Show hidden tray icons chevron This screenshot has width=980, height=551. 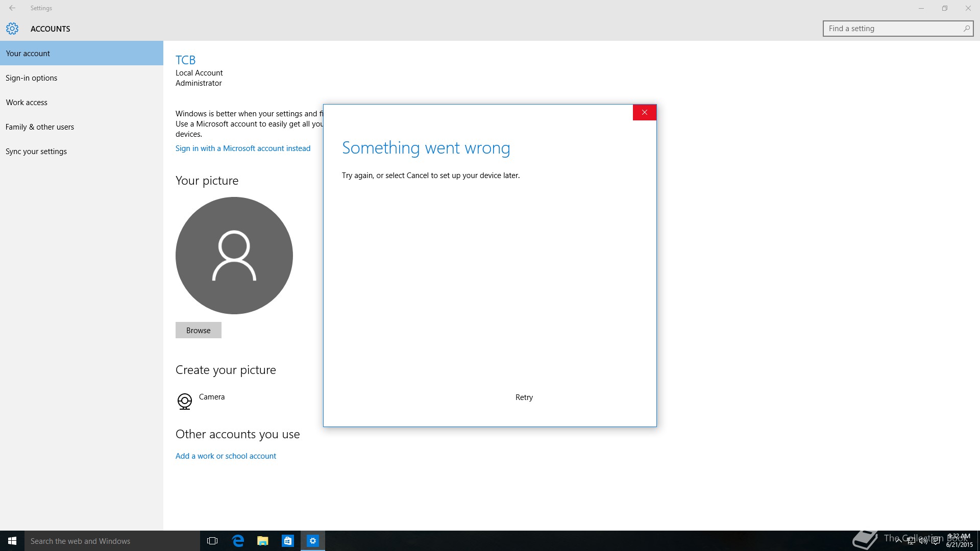pos(898,541)
